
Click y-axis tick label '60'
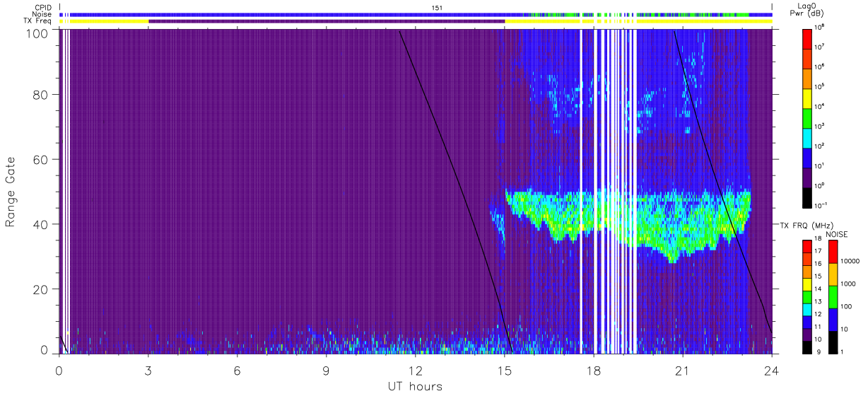(x=41, y=159)
